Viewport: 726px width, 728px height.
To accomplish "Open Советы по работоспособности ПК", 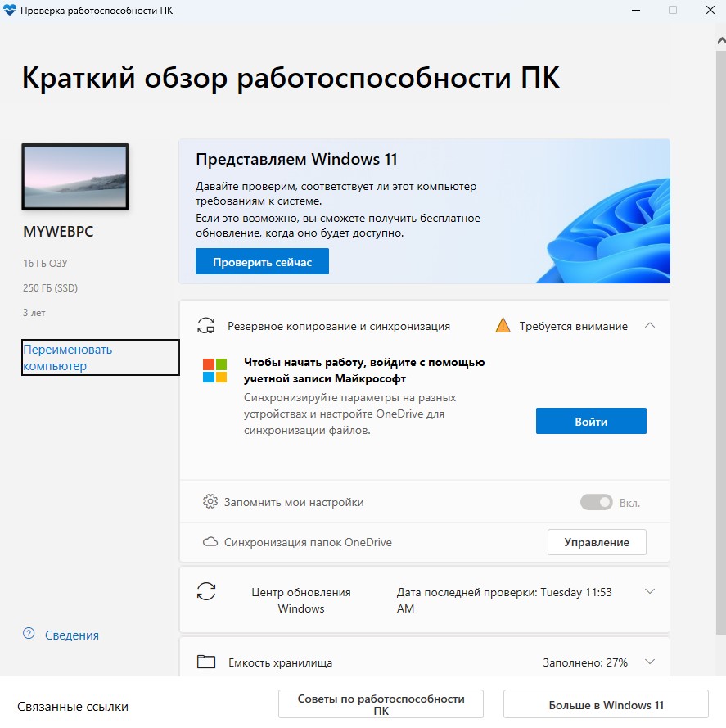I will tap(381, 704).
